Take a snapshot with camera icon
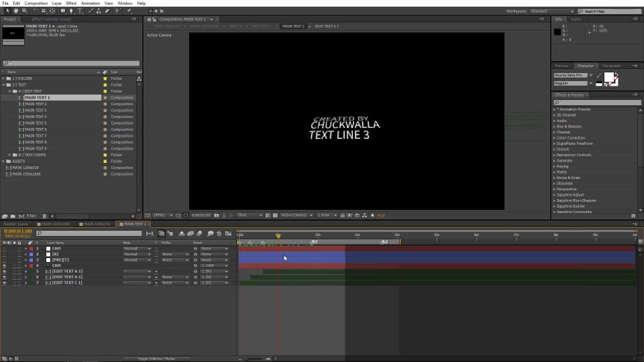The height and width of the screenshot is (362, 644). tap(217, 215)
